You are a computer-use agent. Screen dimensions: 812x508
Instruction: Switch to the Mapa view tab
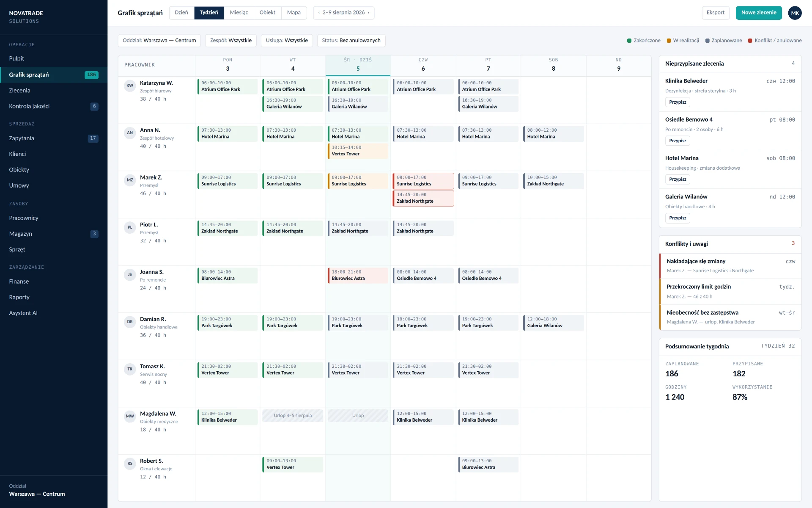[x=294, y=13]
